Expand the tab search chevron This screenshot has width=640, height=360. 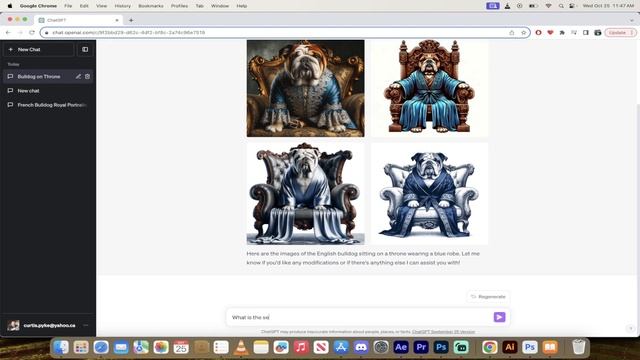pyautogui.click(x=631, y=20)
